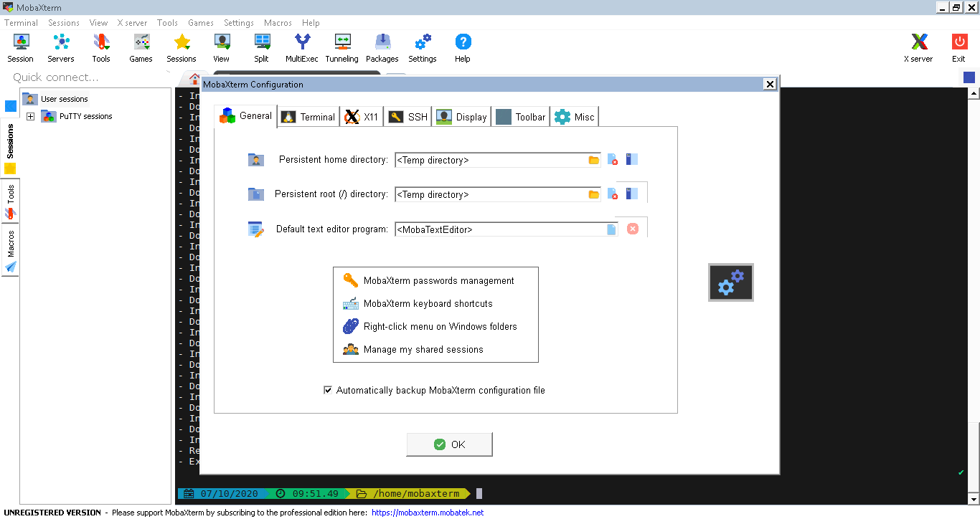
Task: Click large gears icon right of dialog
Action: click(731, 282)
